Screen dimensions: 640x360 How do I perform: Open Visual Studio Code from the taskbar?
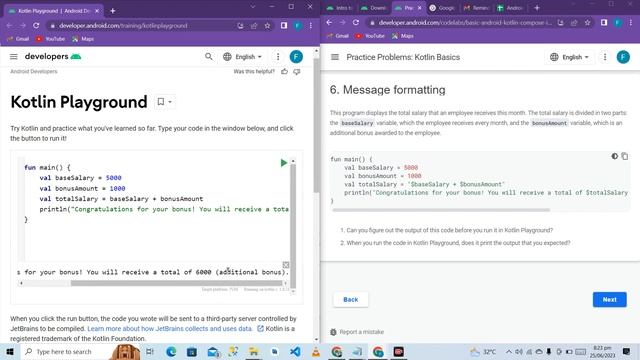[295, 351]
